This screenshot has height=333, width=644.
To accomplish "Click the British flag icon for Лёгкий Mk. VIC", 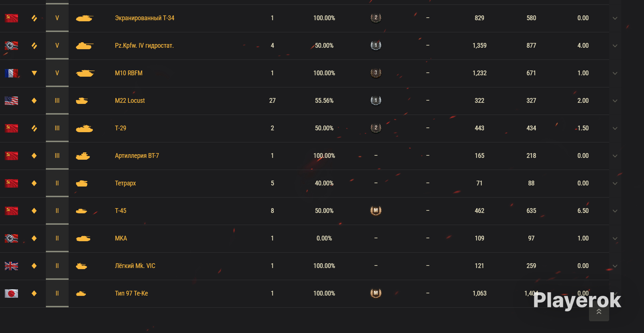I will (11, 266).
